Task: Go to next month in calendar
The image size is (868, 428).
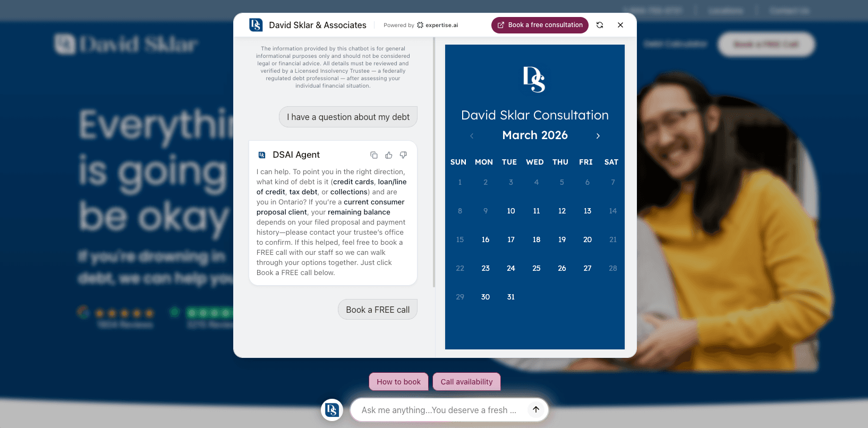Action: pyautogui.click(x=598, y=136)
